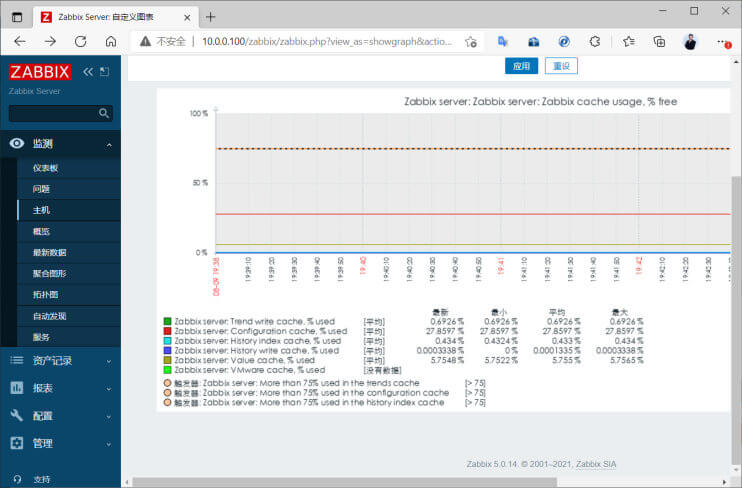Open 聚合图形 in the monitoring menu

49,274
